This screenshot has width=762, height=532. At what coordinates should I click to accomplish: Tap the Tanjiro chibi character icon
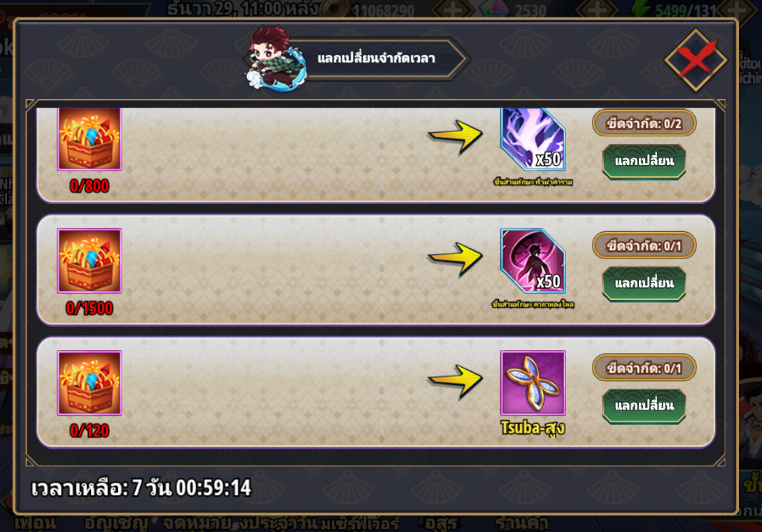tap(276, 59)
